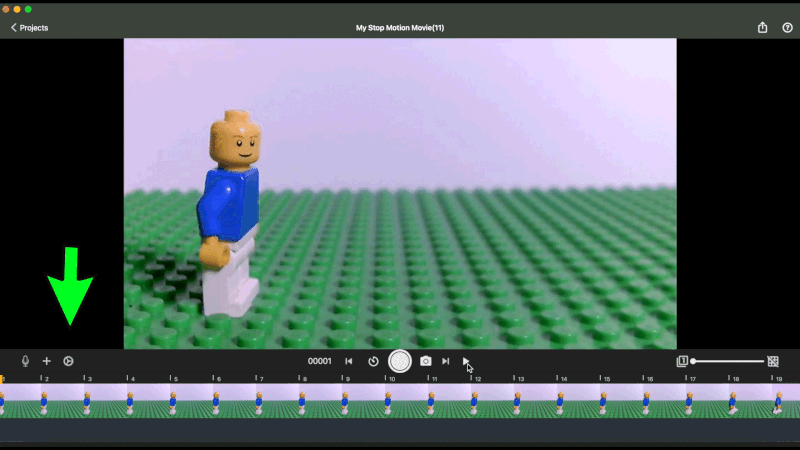Select frame 8 thumbnail in timeline
The image size is (800, 450).
319,401
